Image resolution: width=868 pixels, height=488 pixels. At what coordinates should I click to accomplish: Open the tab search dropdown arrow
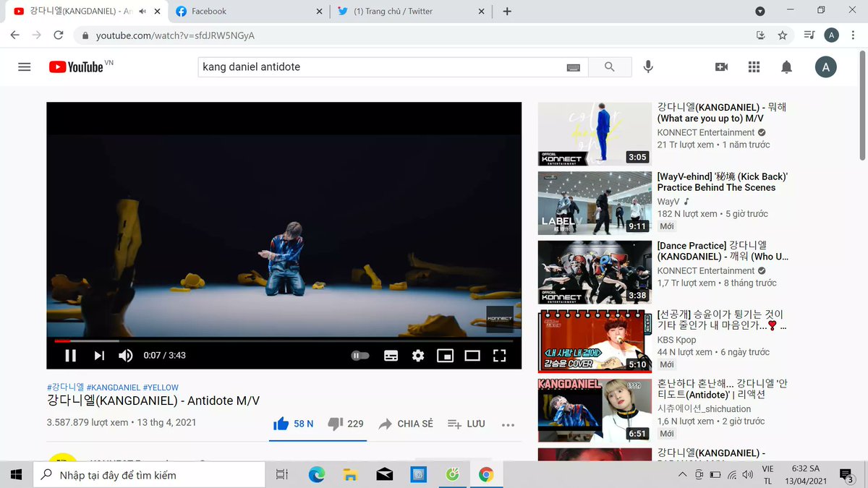coord(760,12)
